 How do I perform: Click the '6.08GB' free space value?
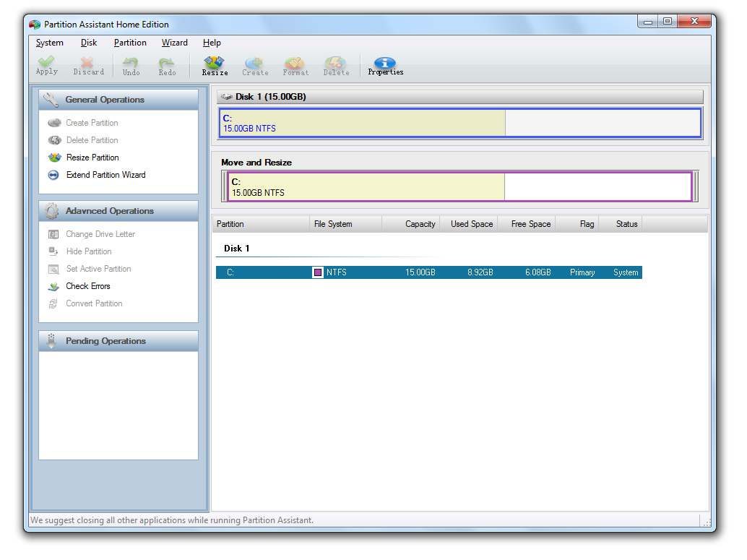click(538, 272)
